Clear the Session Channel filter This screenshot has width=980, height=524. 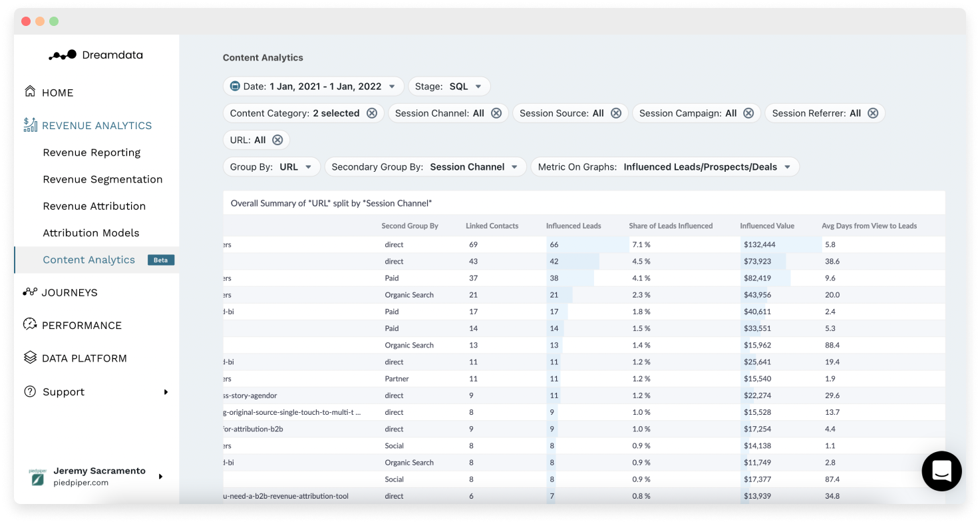(x=496, y=113)
